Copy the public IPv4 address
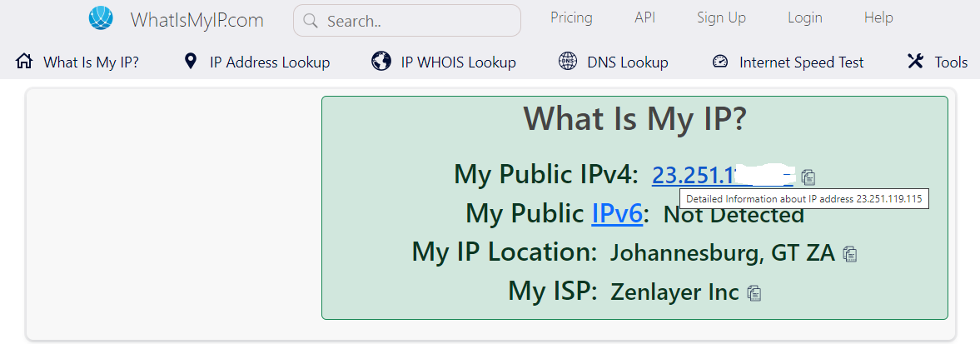Viewport: 980px width, 344px height. point(808,177)
